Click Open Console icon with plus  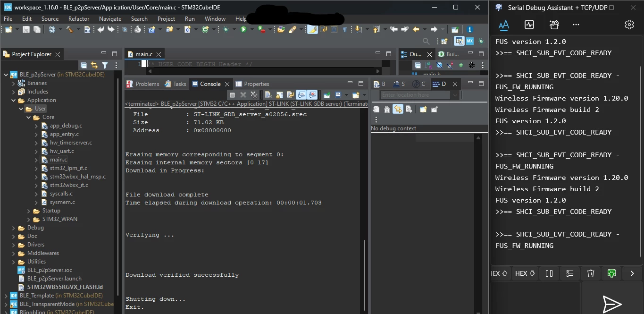(x=355, y=95)
